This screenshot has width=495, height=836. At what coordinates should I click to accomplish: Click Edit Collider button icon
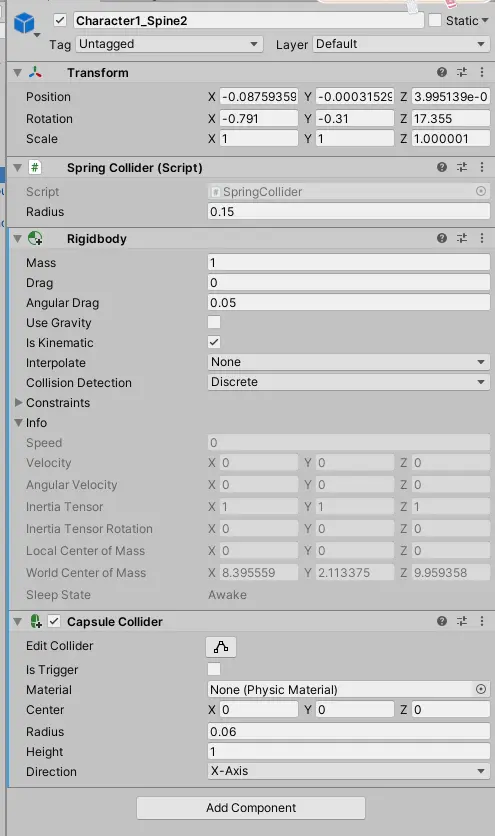pos(221,647)
